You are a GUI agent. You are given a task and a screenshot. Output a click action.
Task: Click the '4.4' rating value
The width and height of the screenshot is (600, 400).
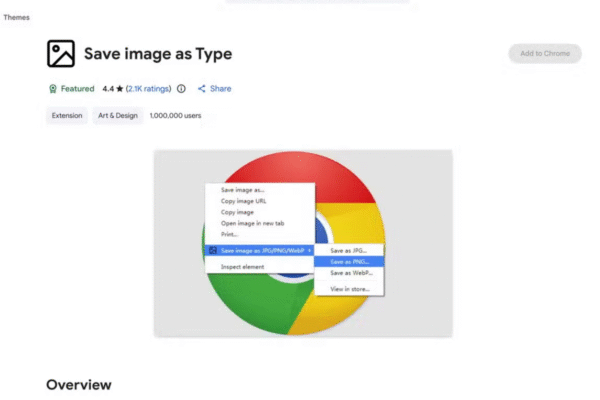[108, 89]
